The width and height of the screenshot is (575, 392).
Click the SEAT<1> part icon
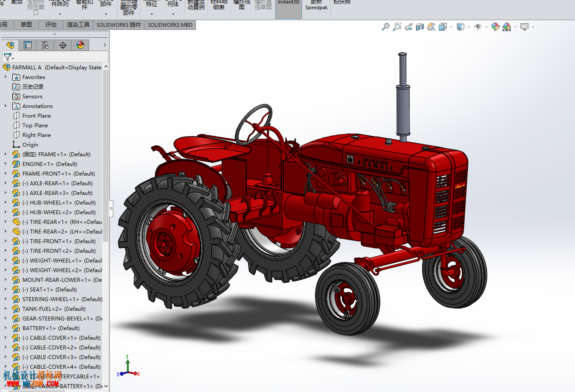point(16,289)
